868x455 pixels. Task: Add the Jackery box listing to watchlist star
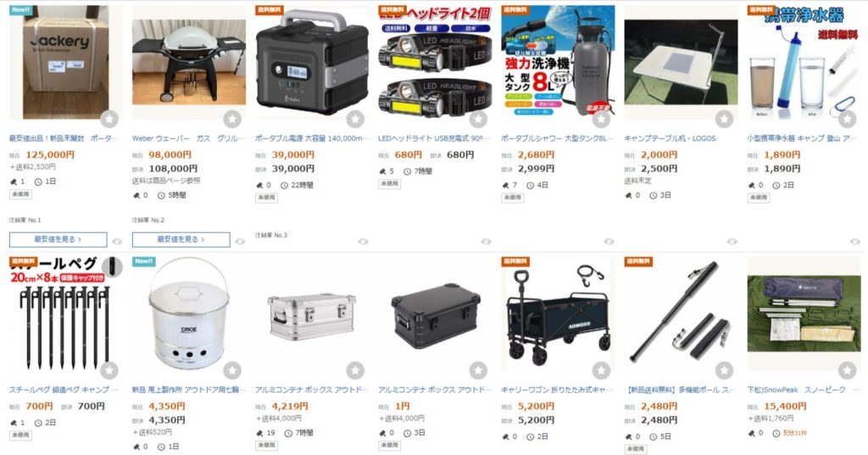[x=109, y=119]
